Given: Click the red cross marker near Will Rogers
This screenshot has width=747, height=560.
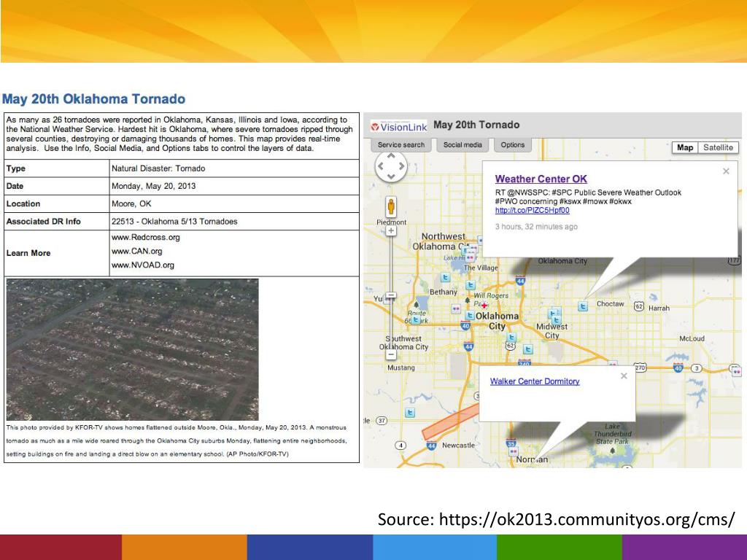Looking at the screenshot, I should [x=484, y=306].
